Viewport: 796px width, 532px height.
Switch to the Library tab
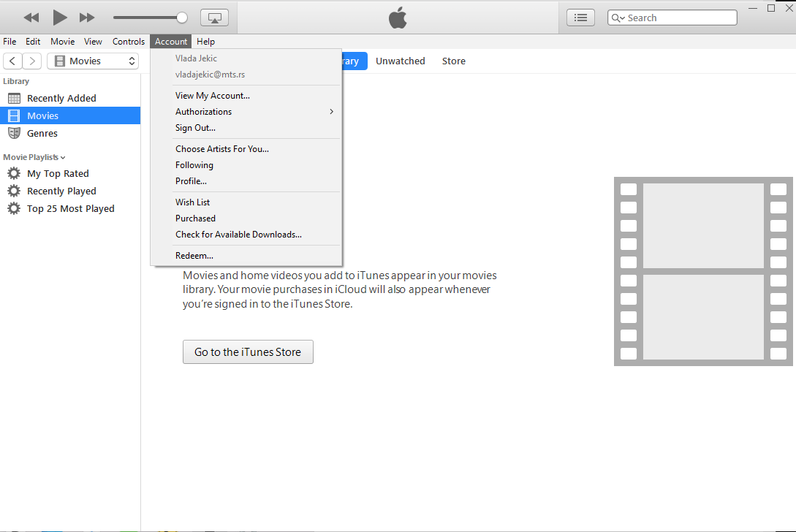pos(355,61)
